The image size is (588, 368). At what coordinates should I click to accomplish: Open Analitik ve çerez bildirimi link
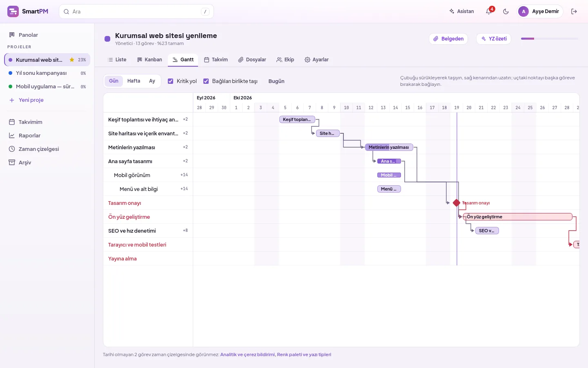(x=247, y=355)
